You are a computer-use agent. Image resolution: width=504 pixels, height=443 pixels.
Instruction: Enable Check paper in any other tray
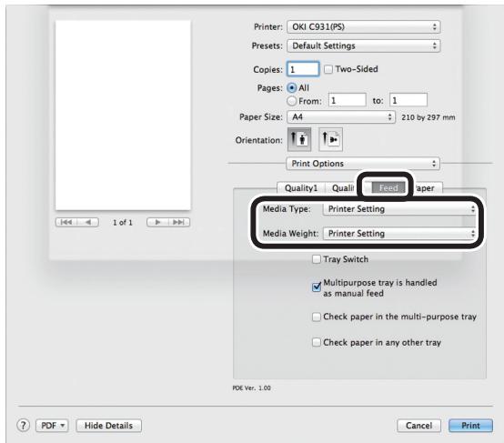point(317,342)
